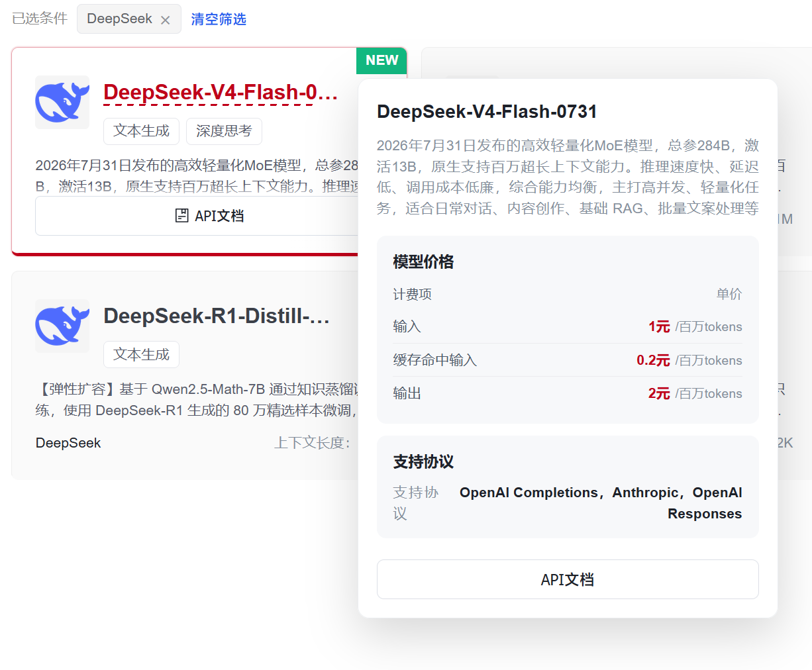Click the 计费项 column header
The width and height of the screenshot is (812, 670).
point(412,294)
